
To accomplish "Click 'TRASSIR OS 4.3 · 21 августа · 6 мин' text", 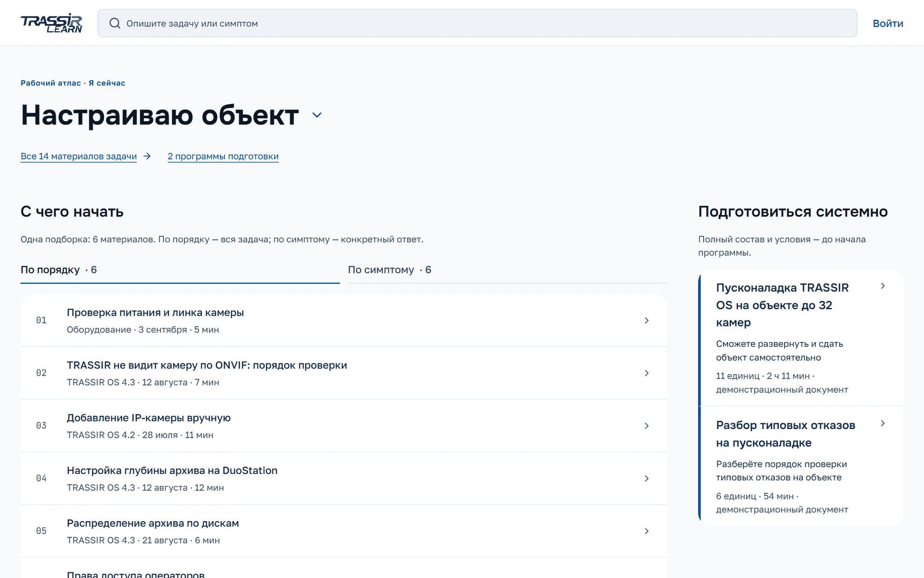I will pyautogui.click(x=143, y=541).
